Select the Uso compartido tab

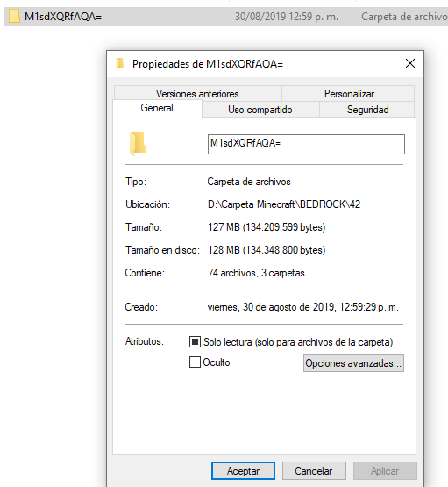[260, 110]
